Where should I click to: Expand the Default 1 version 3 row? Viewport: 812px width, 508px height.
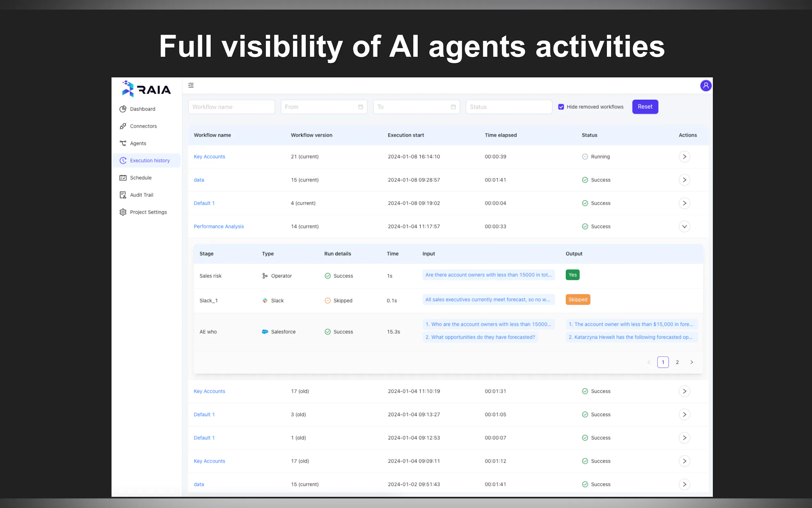[684, 414]
